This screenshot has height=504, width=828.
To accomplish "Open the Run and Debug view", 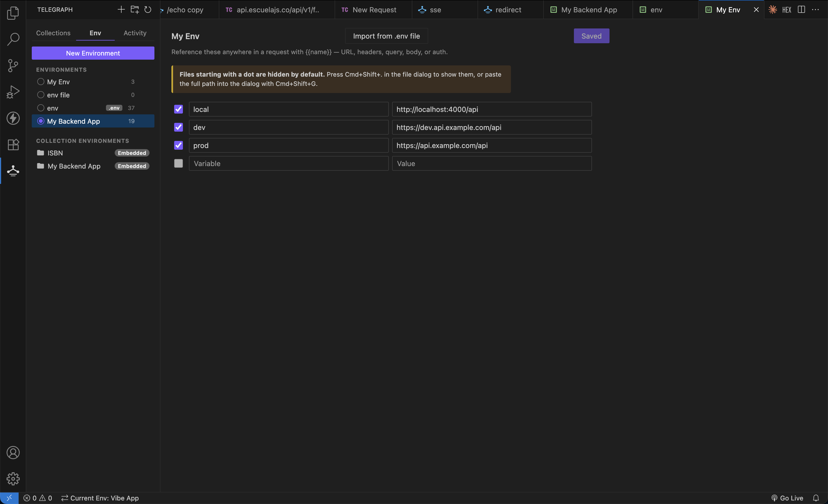I will [x=13, y=92].
